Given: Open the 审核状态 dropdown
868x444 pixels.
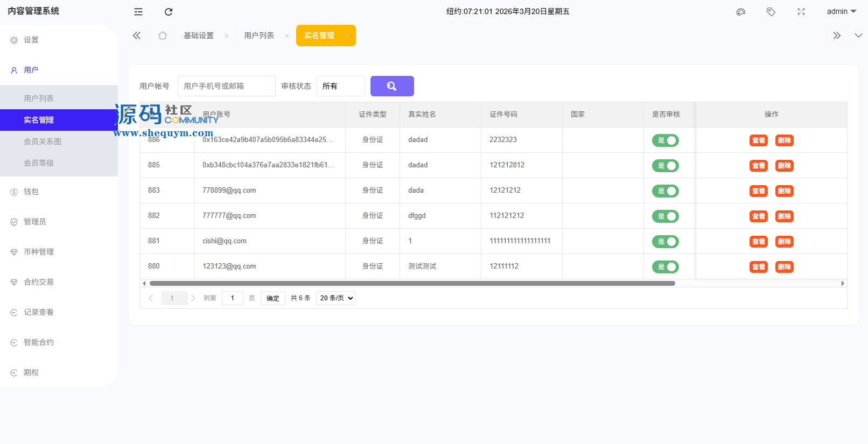Looking at the screenshot, I should [x=340, y=86].
